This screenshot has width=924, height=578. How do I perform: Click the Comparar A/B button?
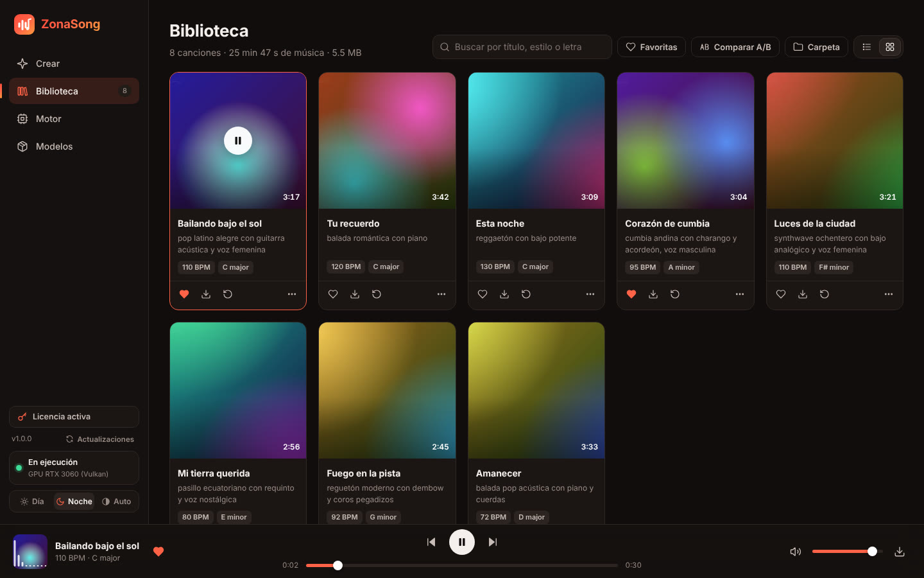(735, 47)
